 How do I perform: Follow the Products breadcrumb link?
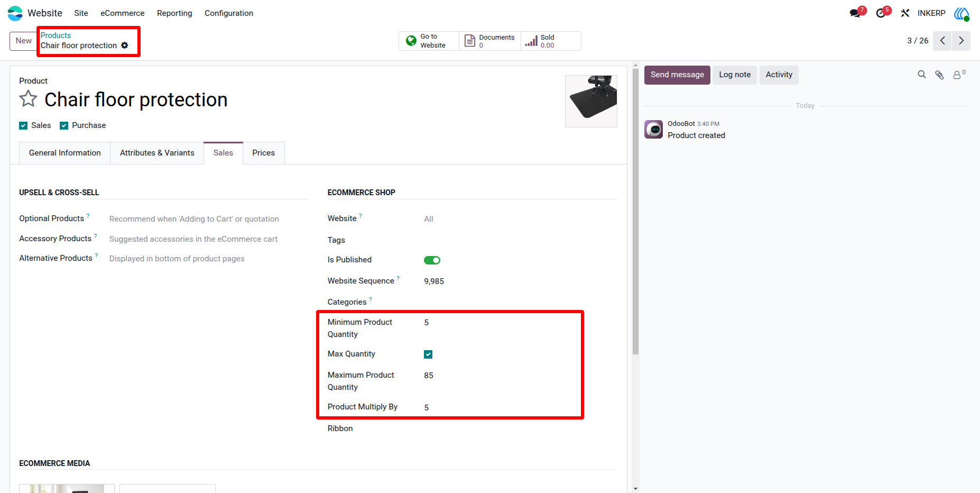coord(56,35)
